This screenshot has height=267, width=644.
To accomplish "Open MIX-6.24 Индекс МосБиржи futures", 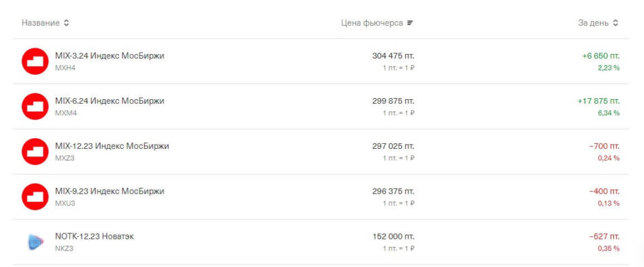I will pyautogui.click(x=109, y=101).
